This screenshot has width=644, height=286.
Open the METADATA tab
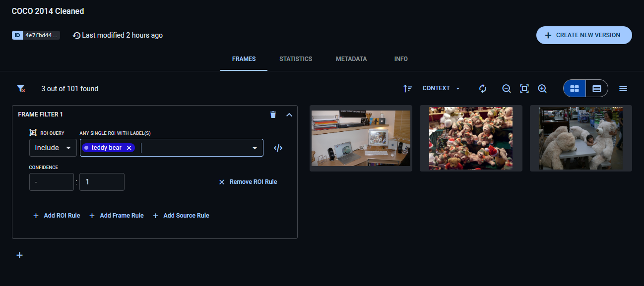point(351,59)
